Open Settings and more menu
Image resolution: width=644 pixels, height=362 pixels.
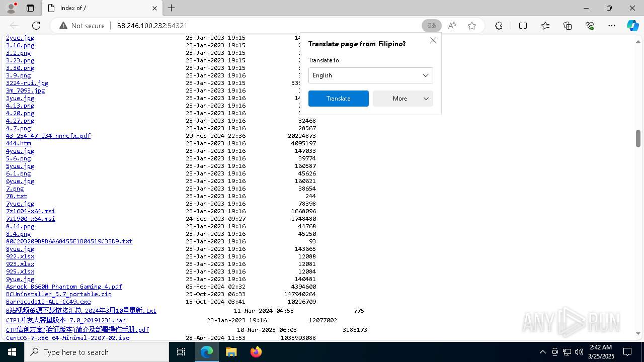tap(612, 26)
